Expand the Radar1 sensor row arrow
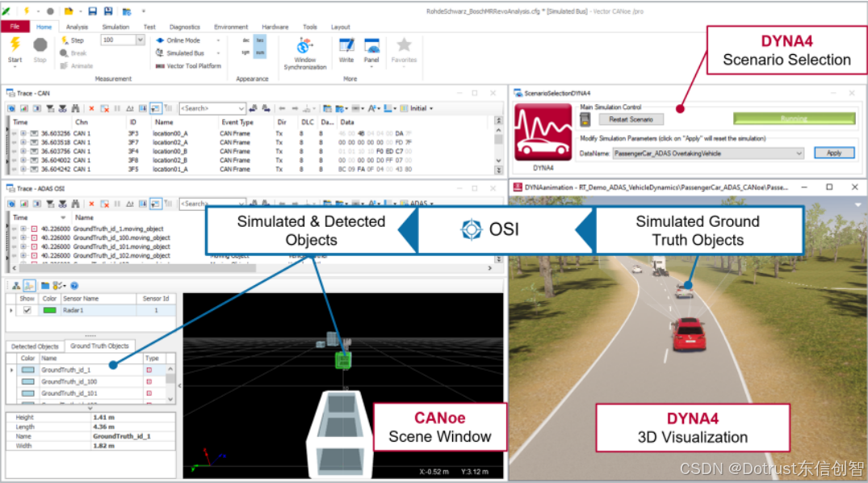The height and width of the screenshot is (483, 868). [x=11, y=310]
